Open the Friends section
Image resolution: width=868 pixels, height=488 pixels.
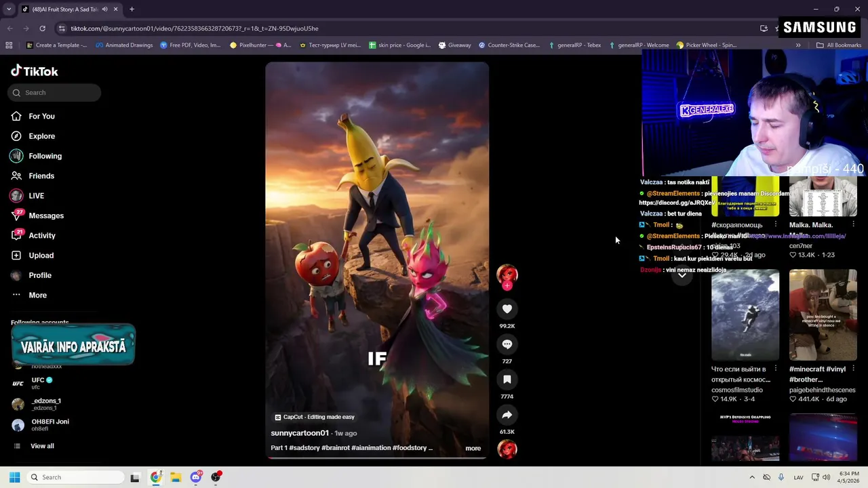(x=41, y=176)
